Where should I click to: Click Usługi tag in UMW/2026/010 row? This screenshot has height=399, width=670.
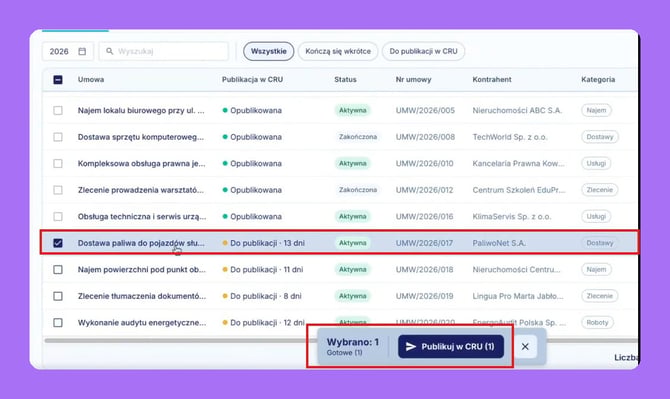click(596, 163)
